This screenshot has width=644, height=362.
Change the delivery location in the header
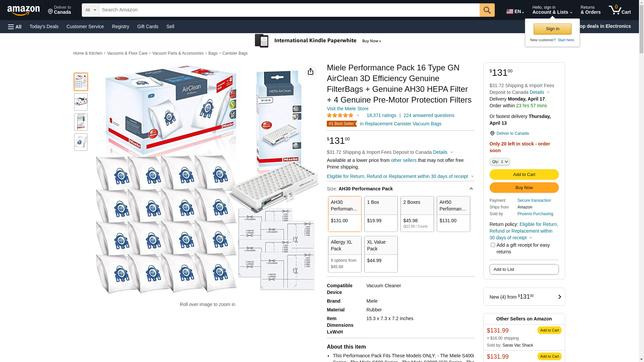tap(59, 10)
